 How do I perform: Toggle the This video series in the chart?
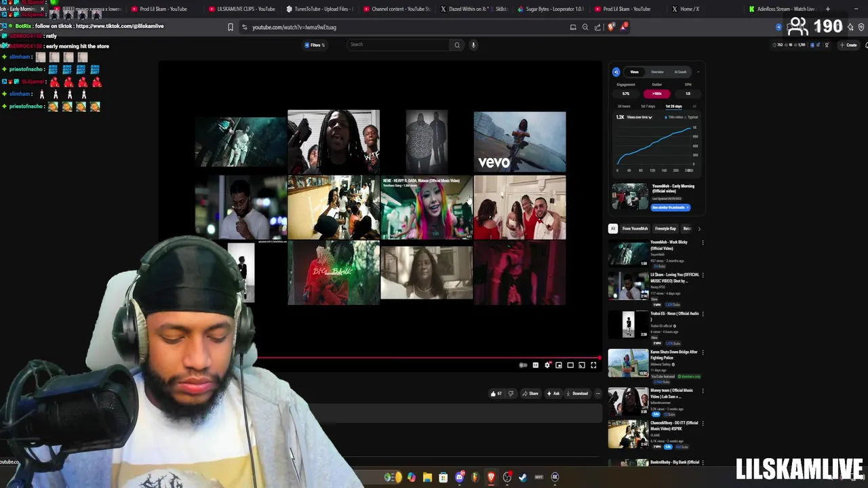pyautogui.click(x=674, y=117)
